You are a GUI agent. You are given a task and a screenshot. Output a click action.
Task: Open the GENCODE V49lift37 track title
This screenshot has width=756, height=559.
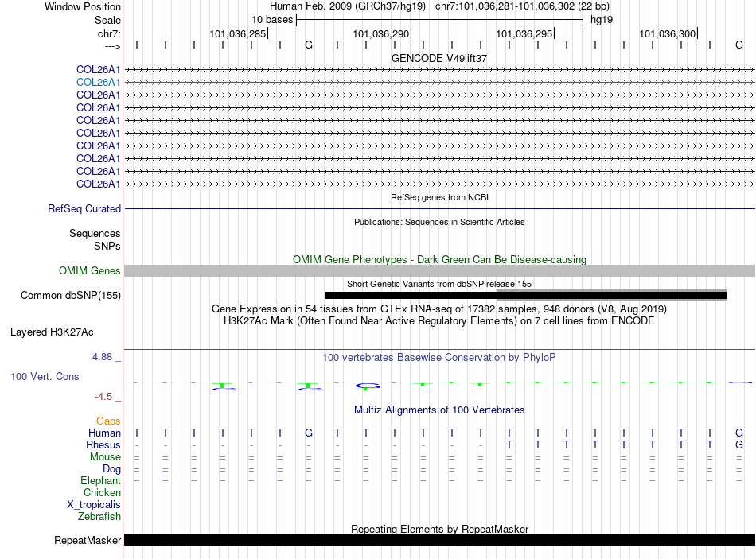438,58
